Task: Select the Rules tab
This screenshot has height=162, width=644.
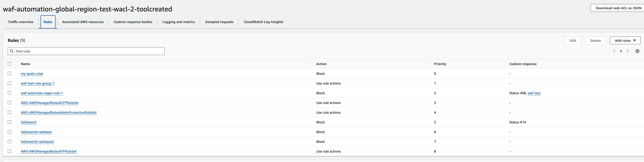Action: pos(48,22)
